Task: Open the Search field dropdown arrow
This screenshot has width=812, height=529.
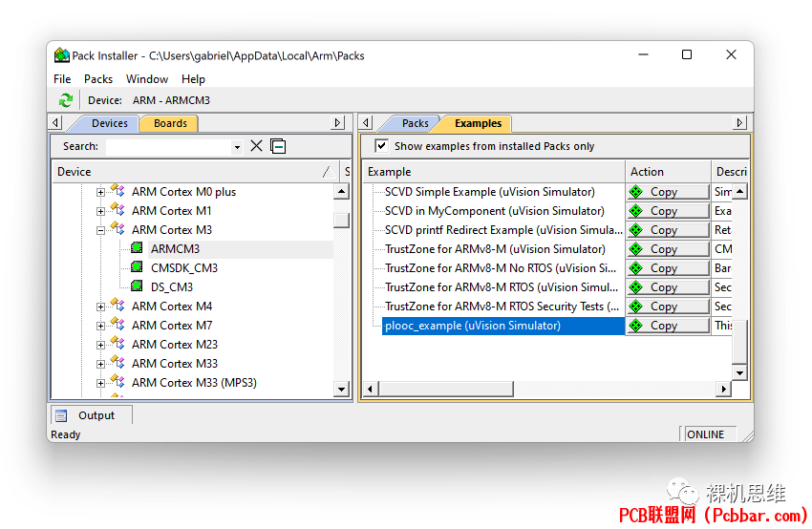Action: [237, 147]
